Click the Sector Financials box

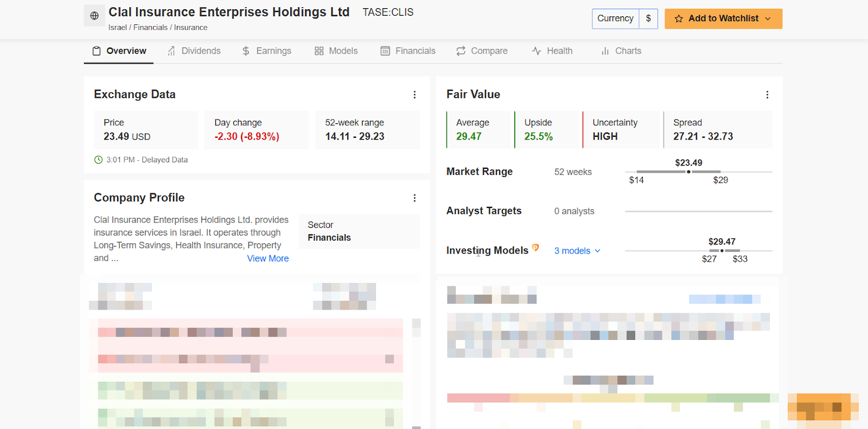pyautogui.click(x=359, y=231)
